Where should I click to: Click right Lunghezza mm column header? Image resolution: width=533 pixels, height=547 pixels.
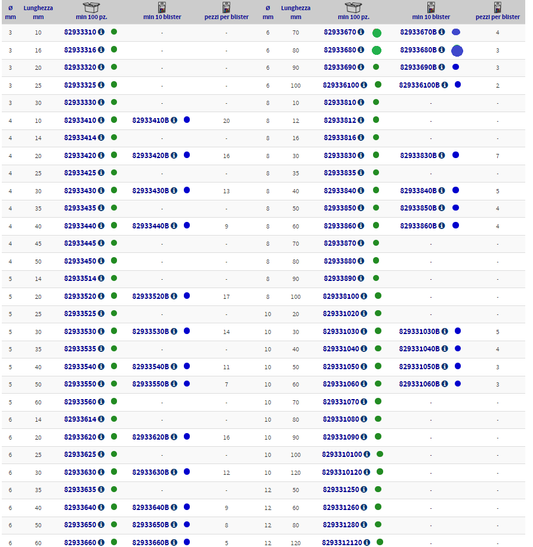[296, 12]
